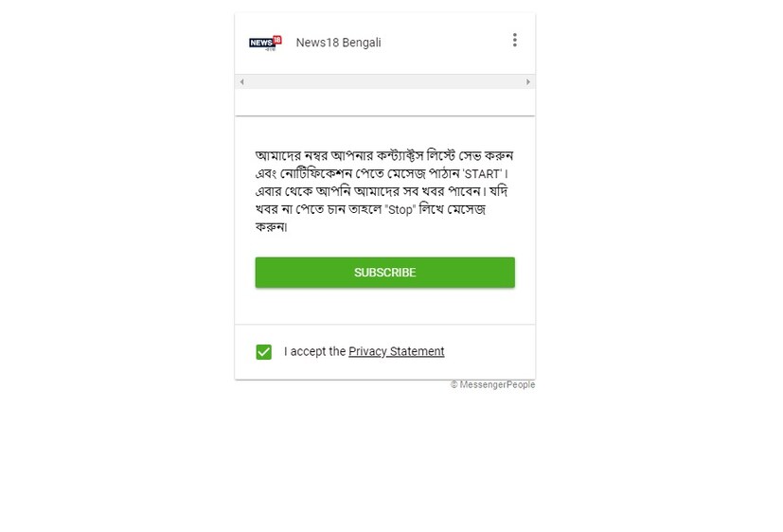Click the copyright symbol before MessengerPeople

coord(454,385)
